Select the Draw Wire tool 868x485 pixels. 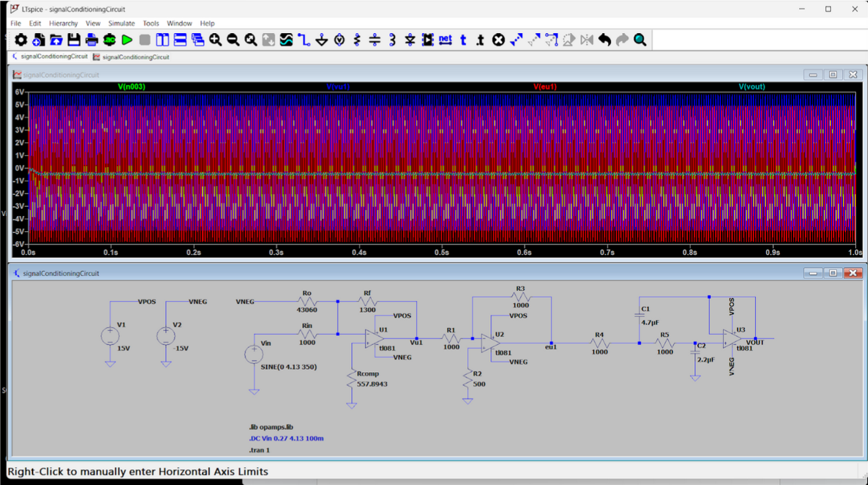point(304,40)
